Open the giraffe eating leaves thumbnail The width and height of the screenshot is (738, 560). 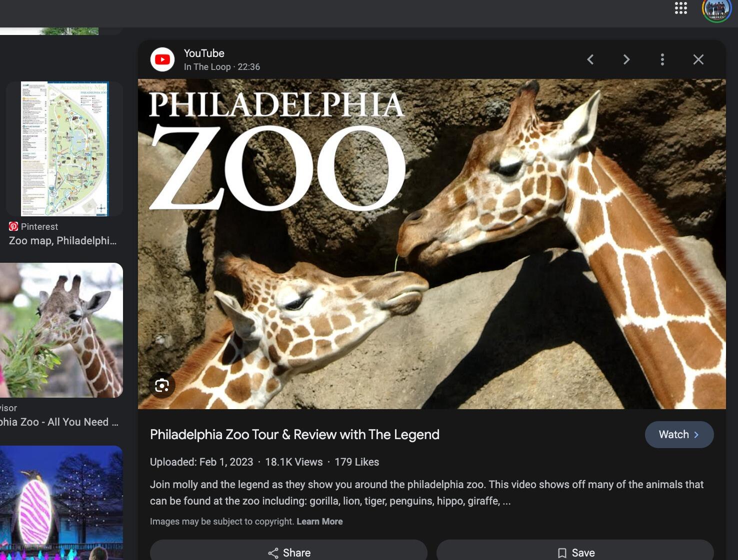click(x=61, y=330)
